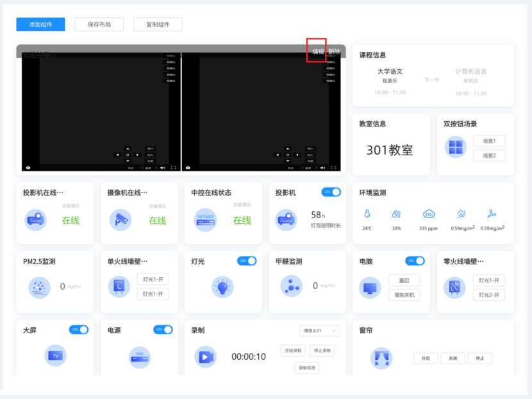Click the 大学语文 course title
The height and width of the screenshot is (399, 532).
click(x=390, y=72)
